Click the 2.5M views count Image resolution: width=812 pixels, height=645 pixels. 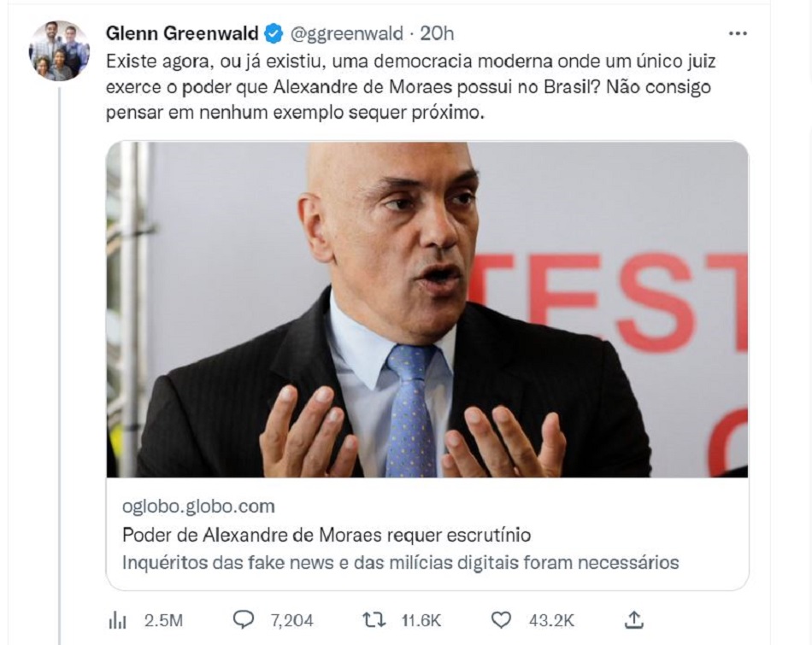[x=163, y=620]
